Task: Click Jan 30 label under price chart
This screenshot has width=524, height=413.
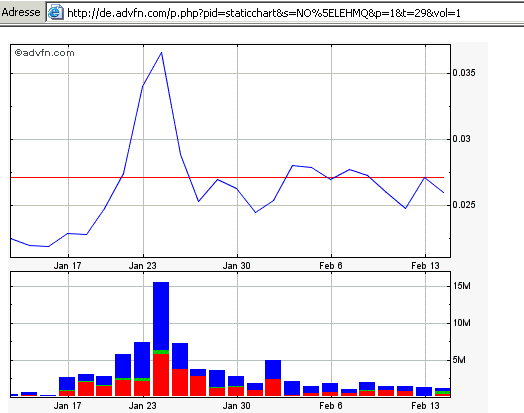Action: click(x=237, y=266)
